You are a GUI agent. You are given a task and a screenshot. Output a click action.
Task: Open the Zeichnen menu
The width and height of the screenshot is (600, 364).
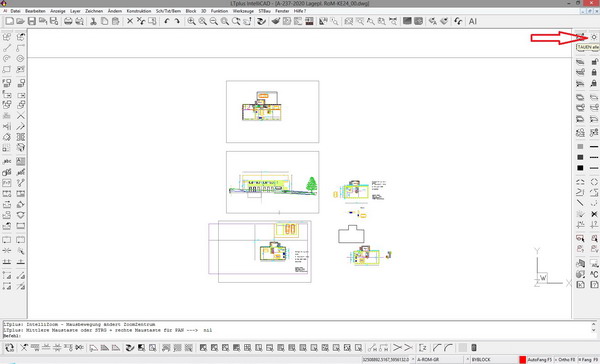point(94,11)
